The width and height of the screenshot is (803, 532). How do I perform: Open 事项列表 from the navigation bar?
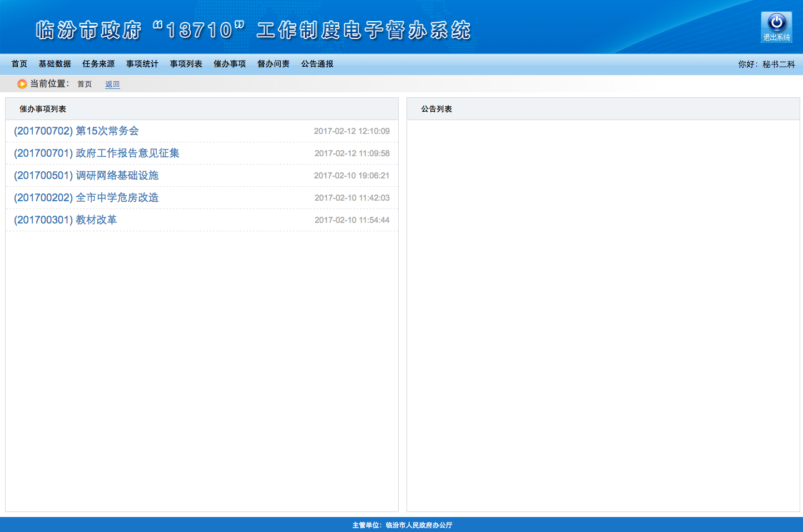click(186, 64)
